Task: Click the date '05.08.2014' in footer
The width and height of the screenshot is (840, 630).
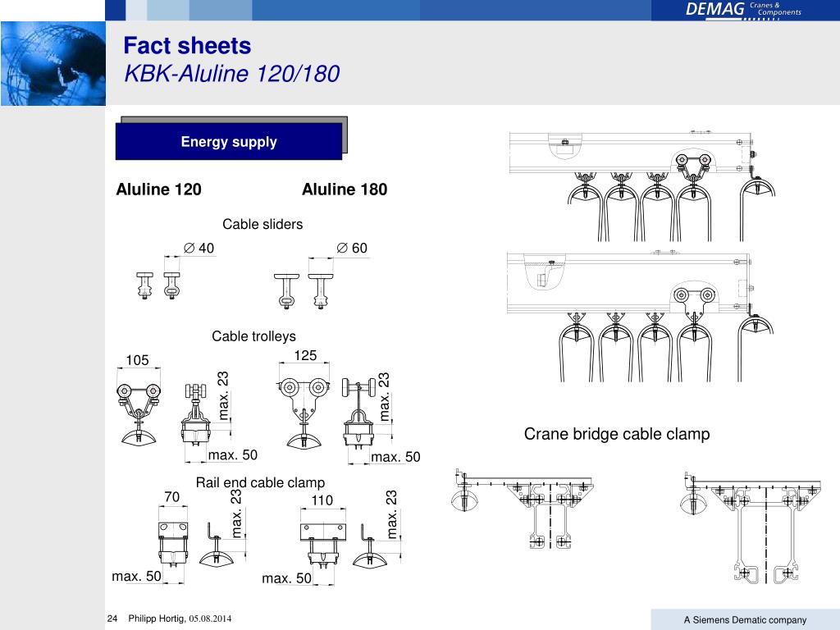Action: coord(210,619)
